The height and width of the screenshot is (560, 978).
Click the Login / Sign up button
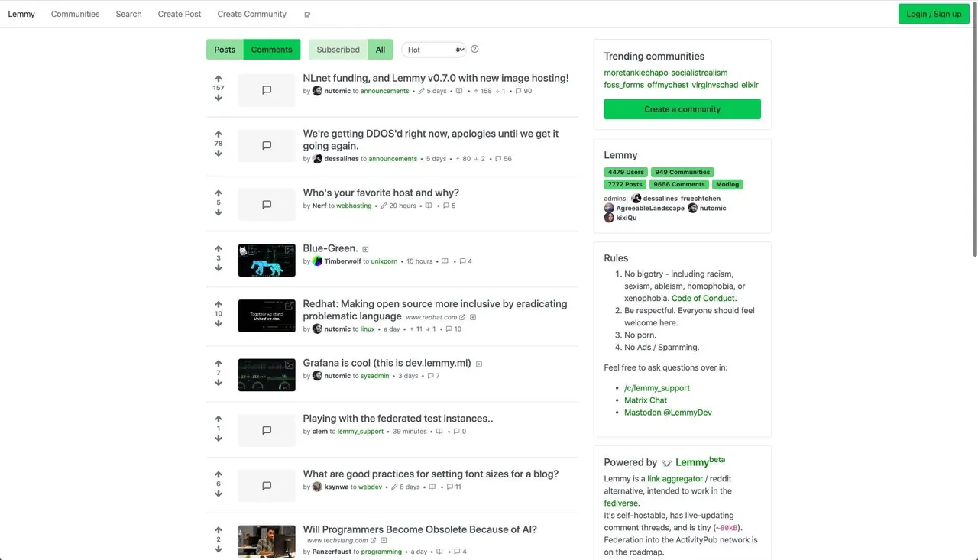[x=934, y=14]
